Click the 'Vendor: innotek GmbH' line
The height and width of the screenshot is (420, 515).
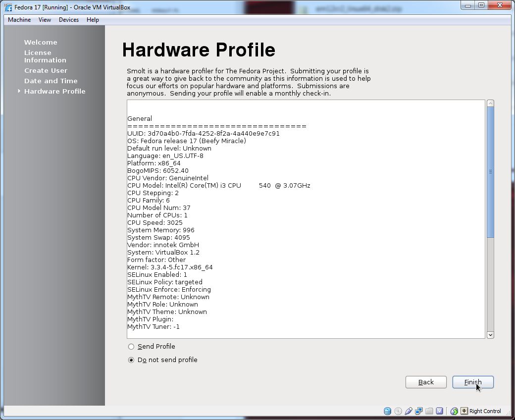pos(163,245)
